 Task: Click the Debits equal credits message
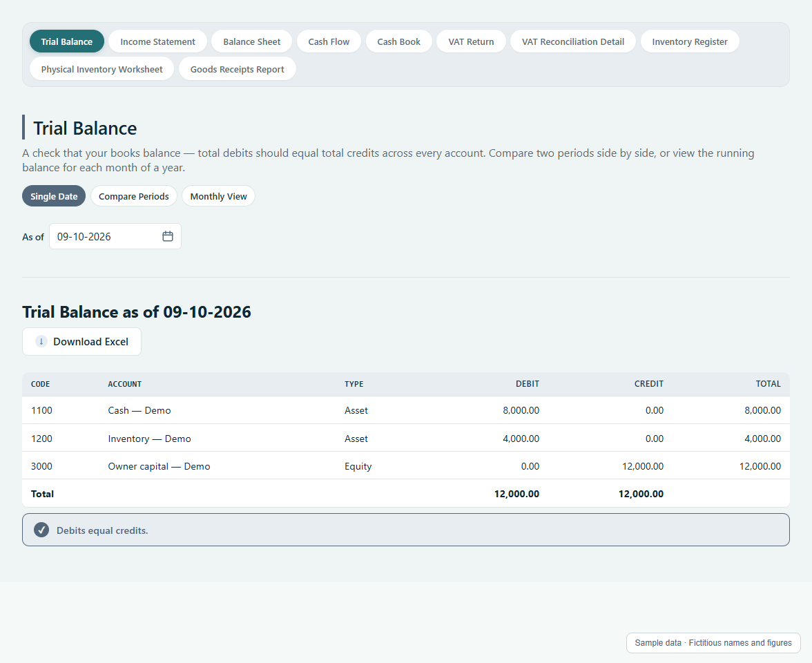(406, 530)
